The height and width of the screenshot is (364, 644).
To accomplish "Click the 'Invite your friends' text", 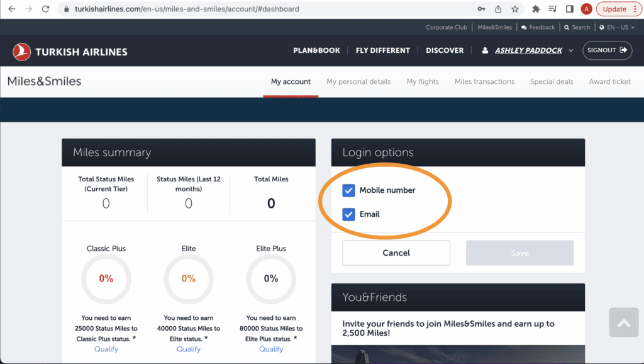I will click(448, 328).
